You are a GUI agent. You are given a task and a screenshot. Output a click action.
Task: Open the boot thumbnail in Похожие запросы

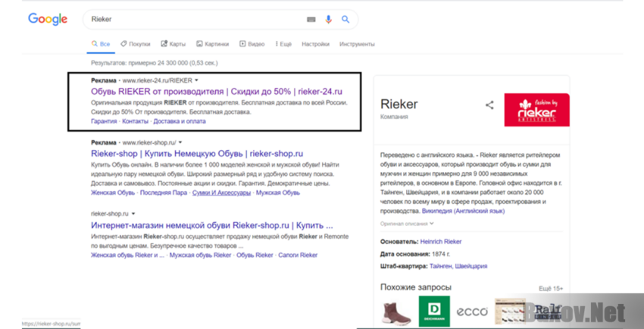coord(396,312)
